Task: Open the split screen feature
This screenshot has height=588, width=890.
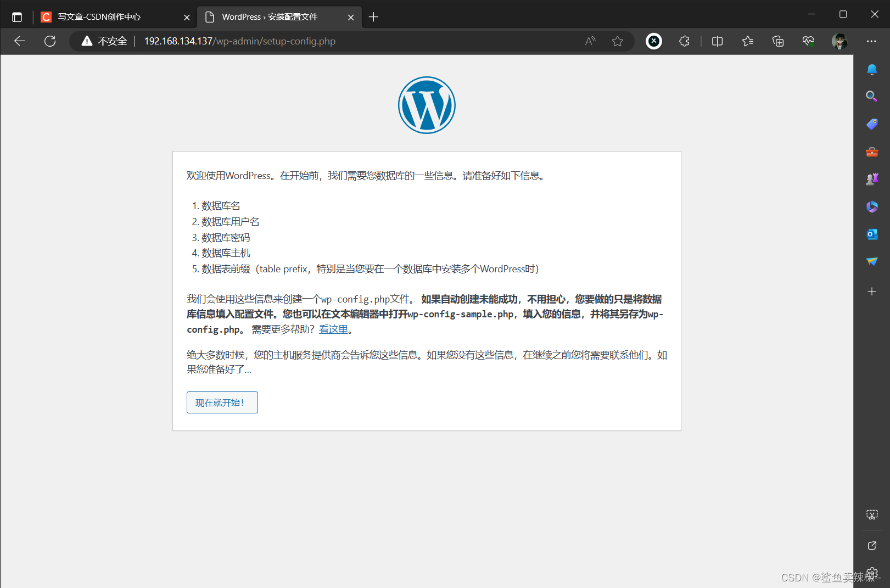Action: tap(717, 41)
